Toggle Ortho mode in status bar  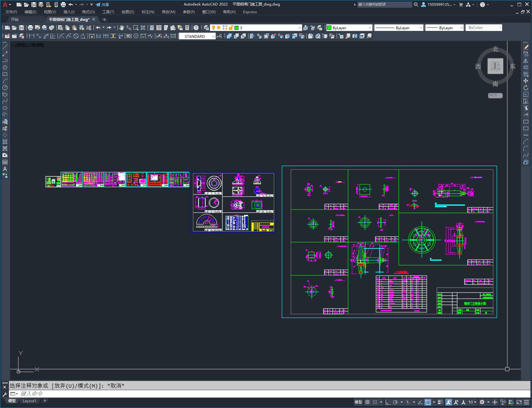coord(388,402)
